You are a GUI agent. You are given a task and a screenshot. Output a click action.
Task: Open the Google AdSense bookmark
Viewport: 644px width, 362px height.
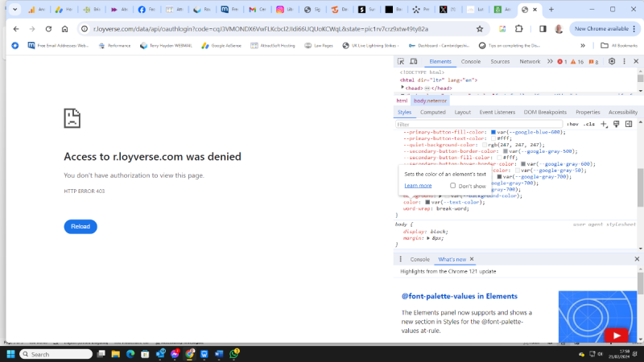point(221,46)
